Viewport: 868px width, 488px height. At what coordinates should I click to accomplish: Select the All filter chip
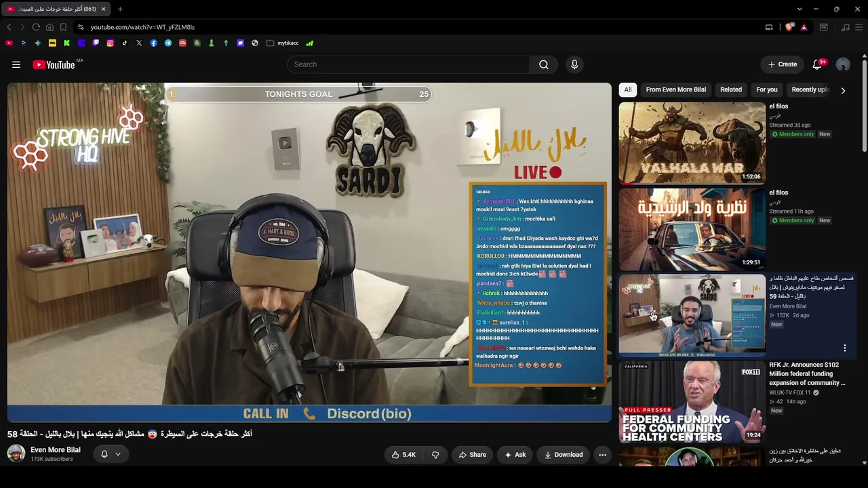click(x=628, y=89)
